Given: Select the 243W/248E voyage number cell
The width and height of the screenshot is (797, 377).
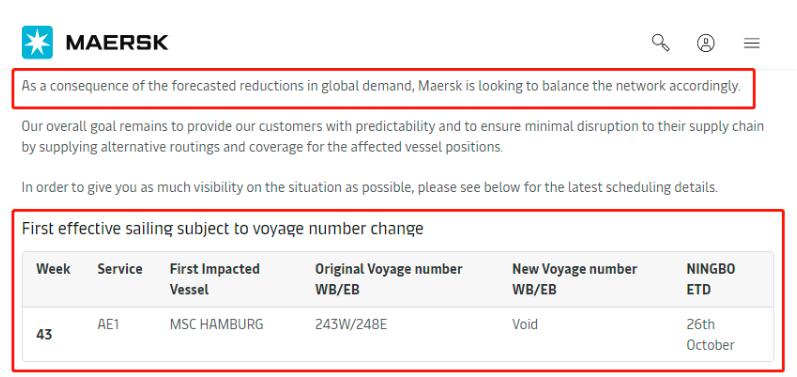Looking at the screenshot, I should point(351,324).
